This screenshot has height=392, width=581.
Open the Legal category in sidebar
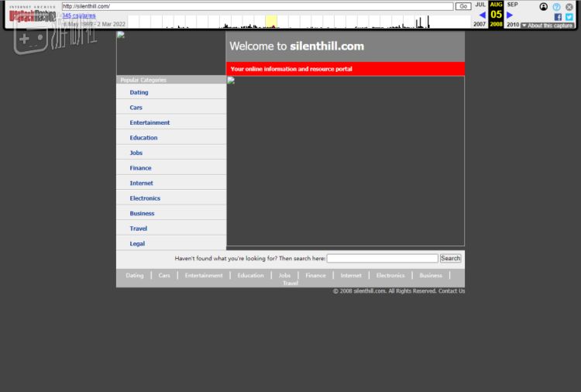(x=137, y=244)
